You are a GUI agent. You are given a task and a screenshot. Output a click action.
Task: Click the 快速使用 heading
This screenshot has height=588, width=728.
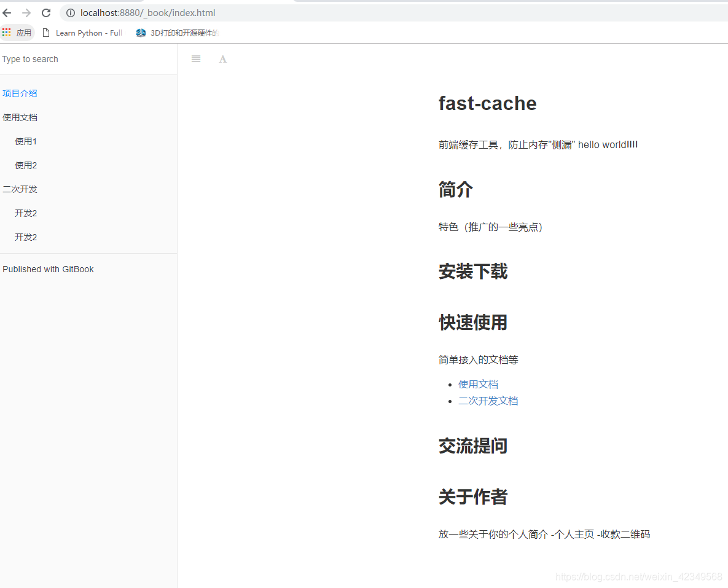(473, 323)
